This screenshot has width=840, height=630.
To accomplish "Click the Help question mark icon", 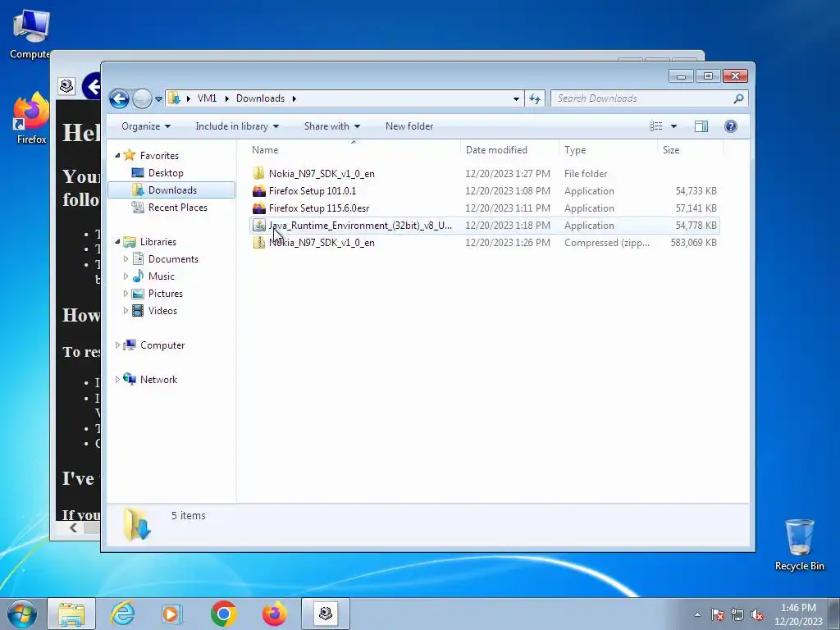I will [731, 126].
